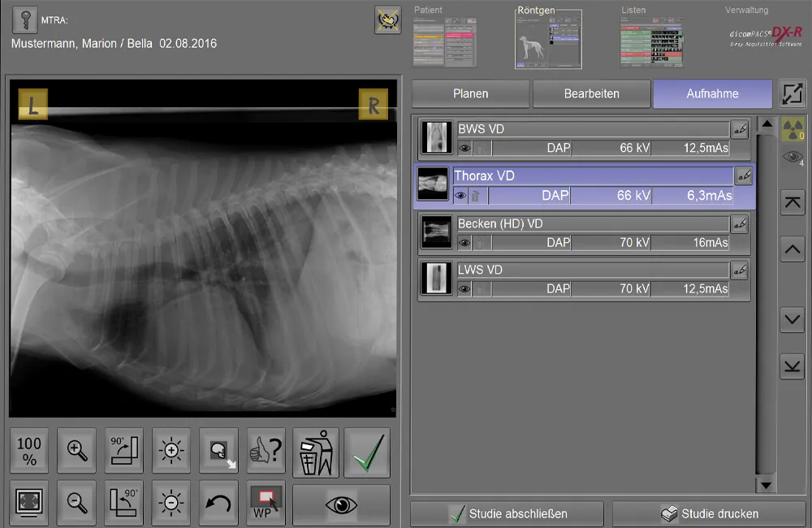
Task: Discard the image with the trash bin icon
Action: pos(315,451)
